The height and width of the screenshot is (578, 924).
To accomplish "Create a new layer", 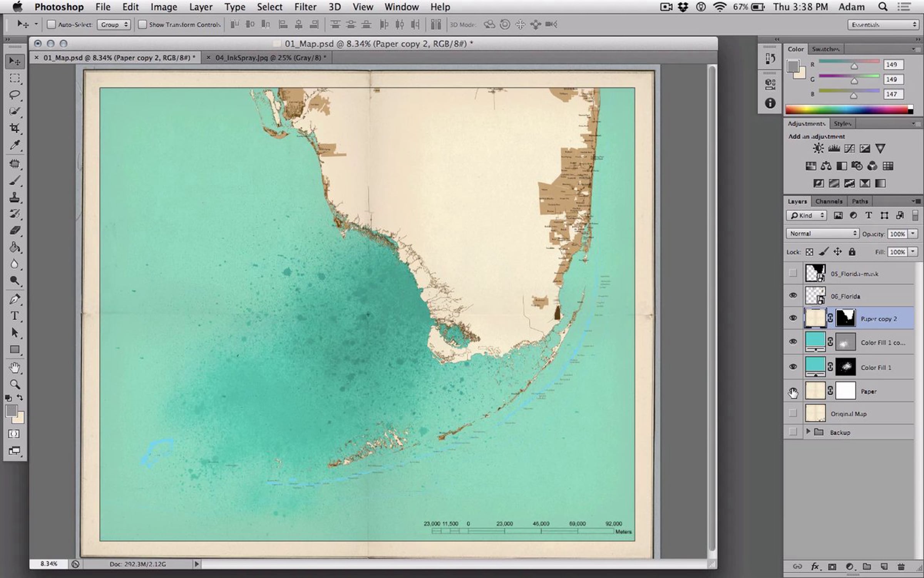I will pos(884,567).
